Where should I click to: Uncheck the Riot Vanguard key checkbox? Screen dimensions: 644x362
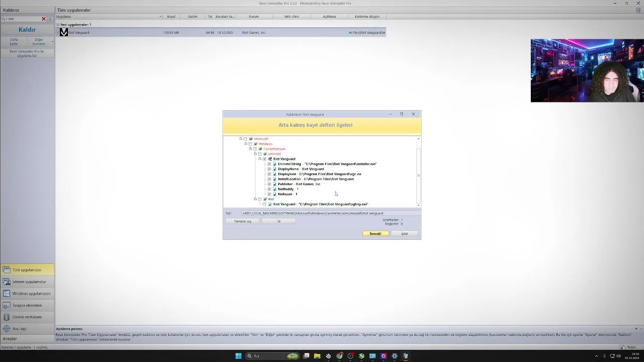pyautogui.click(x=265, y=159)
